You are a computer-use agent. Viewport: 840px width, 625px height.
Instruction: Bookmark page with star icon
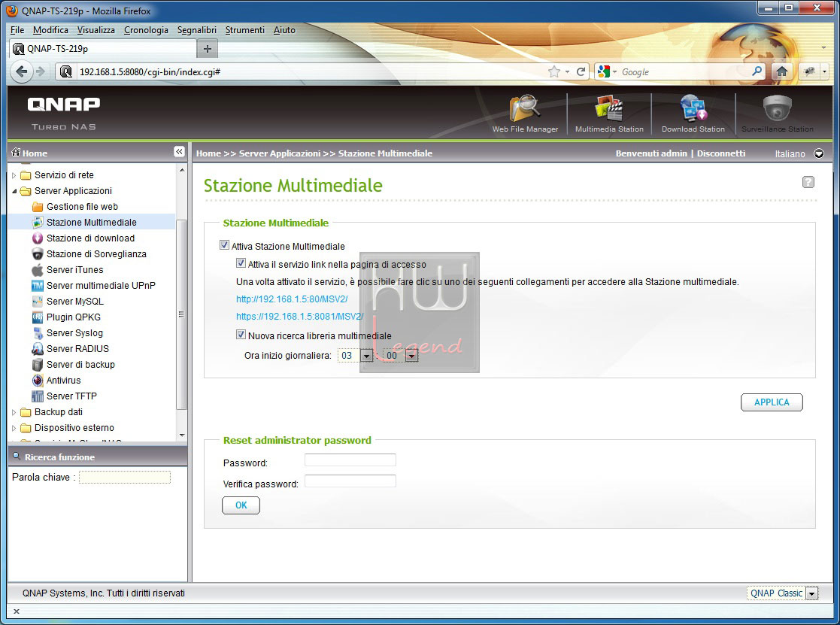click(554, 71)
